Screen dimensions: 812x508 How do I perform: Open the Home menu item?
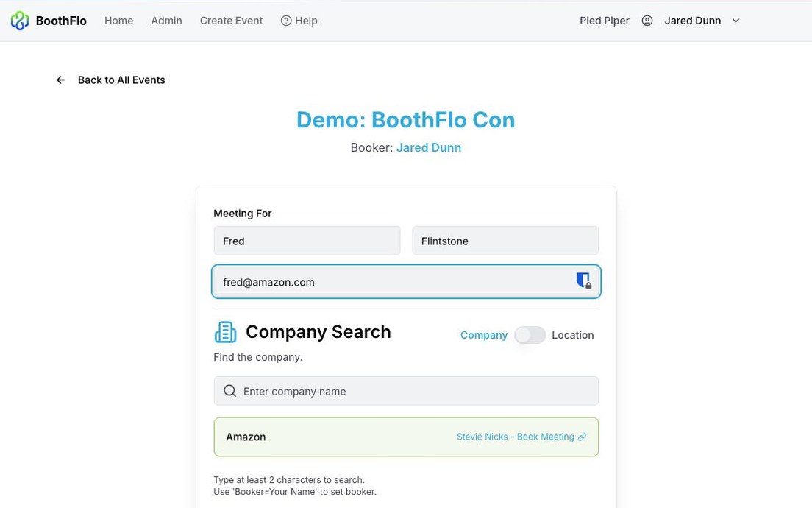tap(118, 21)
